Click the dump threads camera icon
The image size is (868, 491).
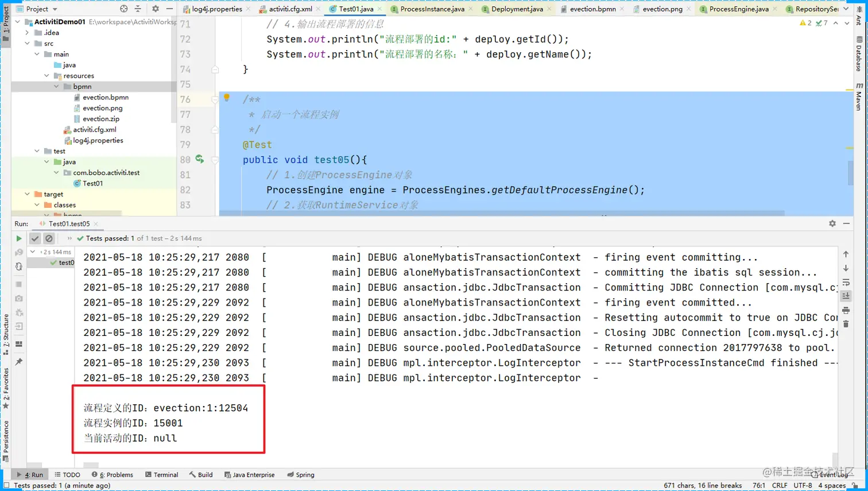(19, 299)
